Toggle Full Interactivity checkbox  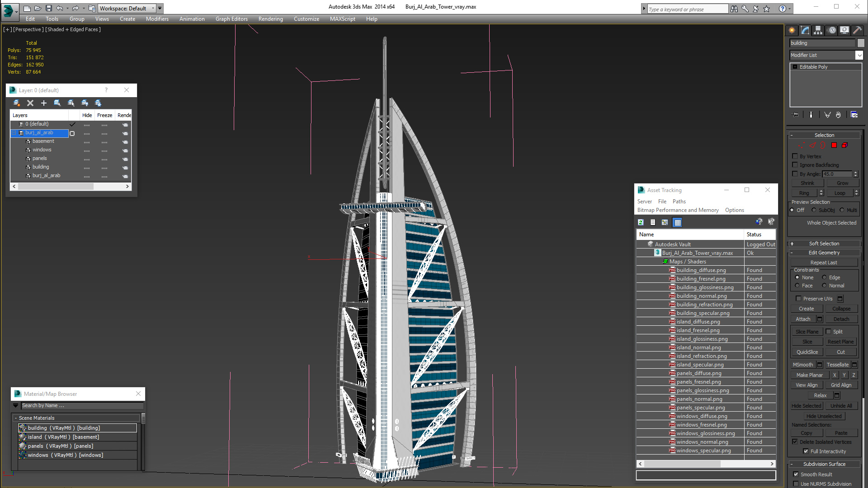pyautogui.click(x=806, y=451)
